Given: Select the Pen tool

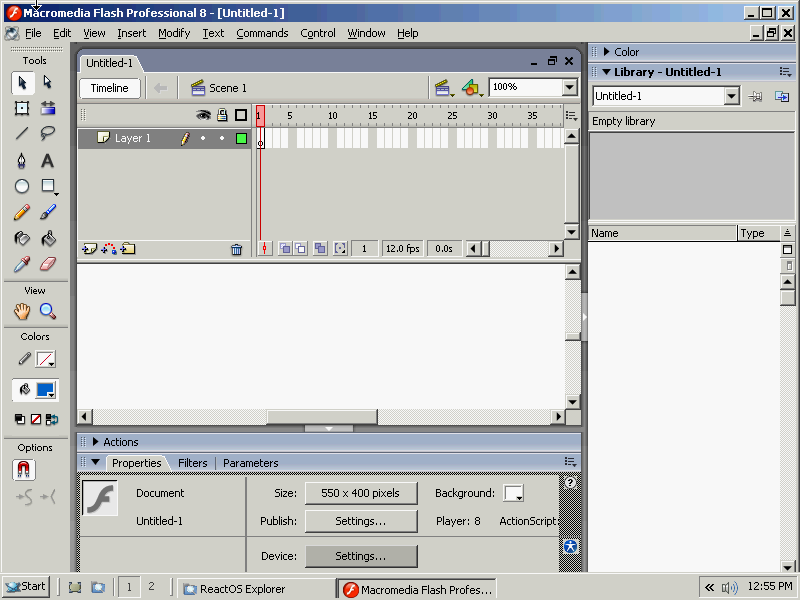Looking at the screenshot, I should coord(21,161).
